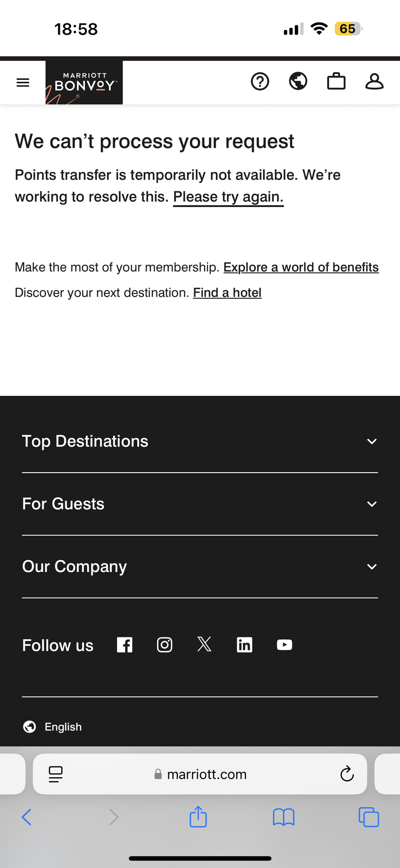Screen dimensions: 400x868
Task: Open the help question mark icon
Action: click(260, 82)
